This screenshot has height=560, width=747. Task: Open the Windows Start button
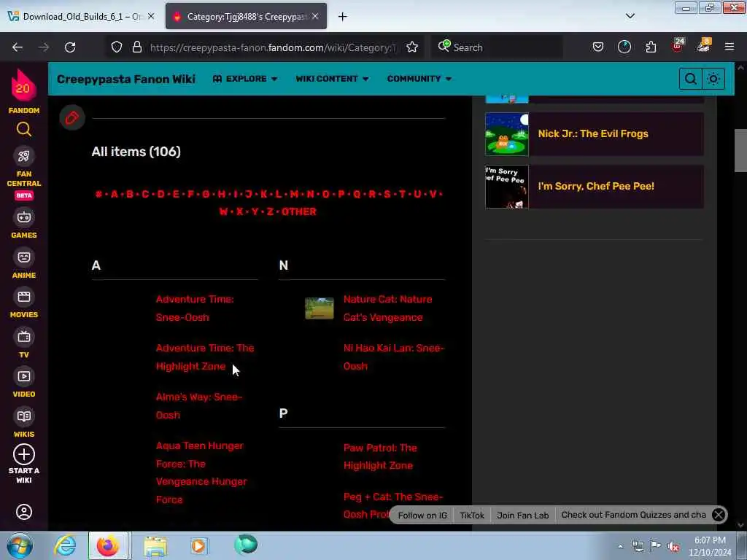pyautogui.click(x=20, y=545)
